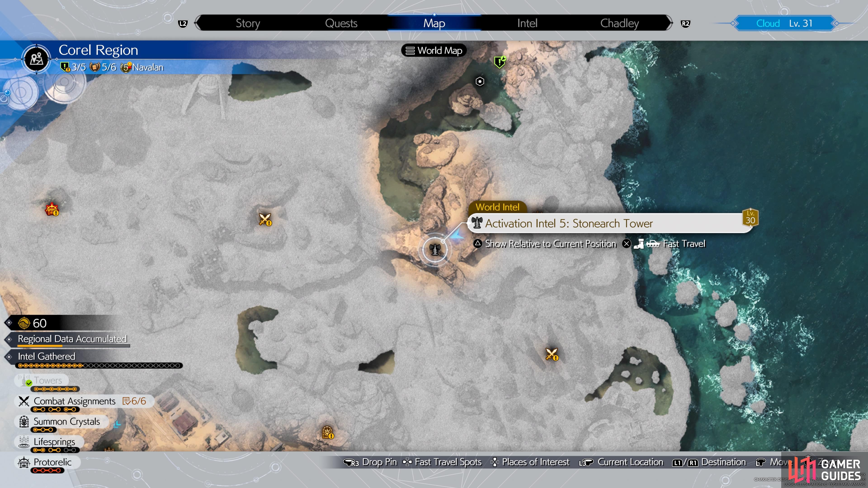Click the Towers progress dots bar

click(x=55, y=389)
